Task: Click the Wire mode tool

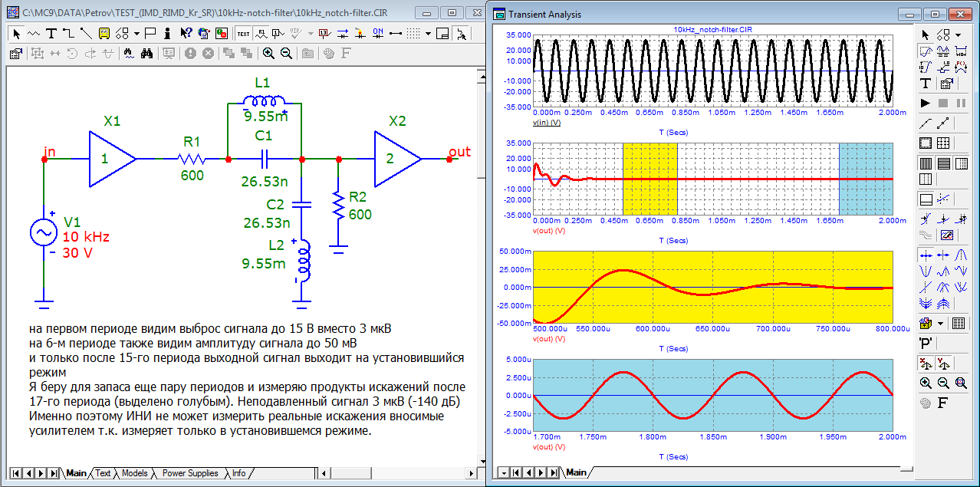Action: click(68, 34)
